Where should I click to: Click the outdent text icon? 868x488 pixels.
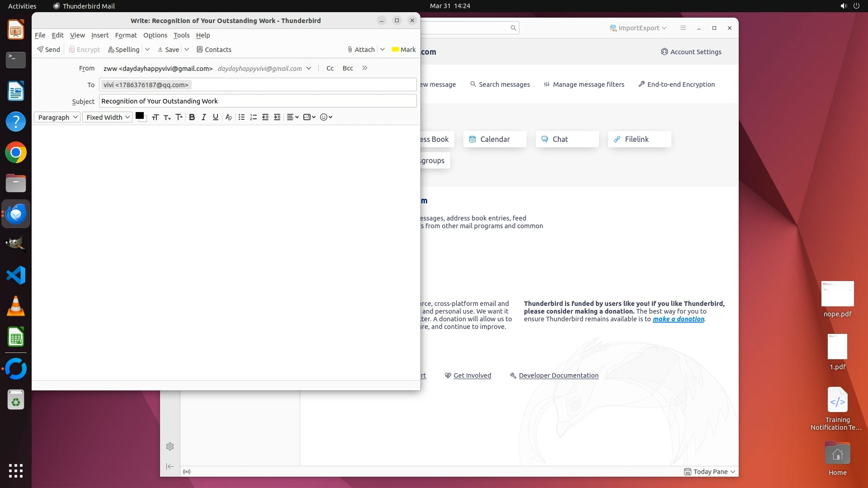click(x=265, y=117)
